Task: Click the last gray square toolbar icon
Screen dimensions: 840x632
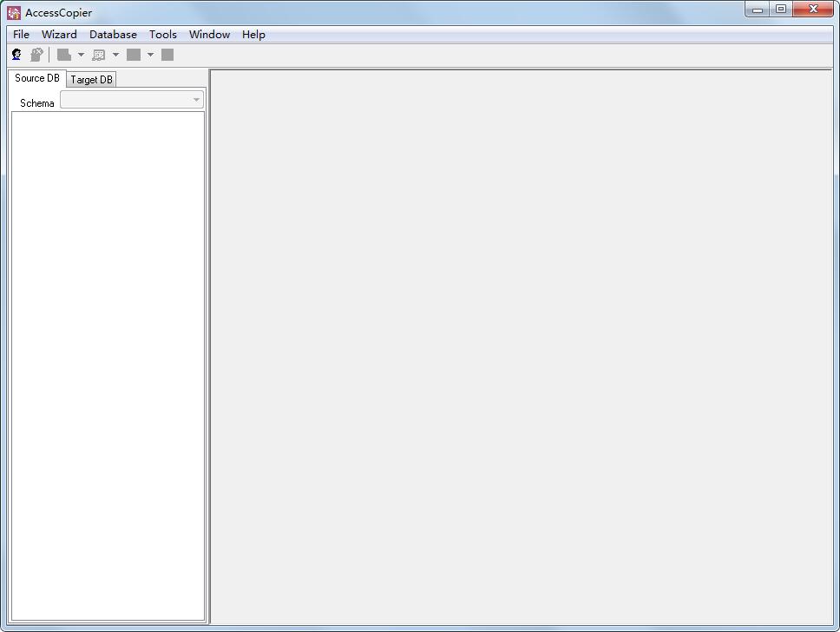Action: pyautogui.click(x=167, y=55)
